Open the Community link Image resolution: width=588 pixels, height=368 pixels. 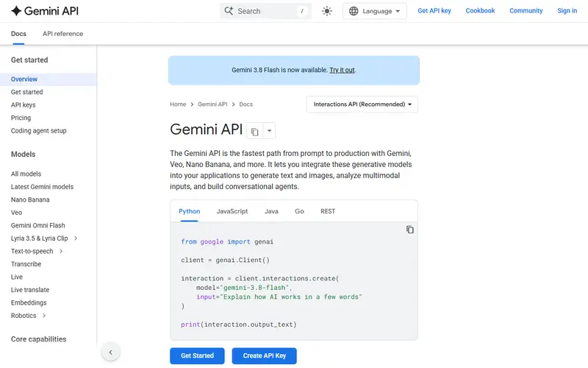coord(526,11)
